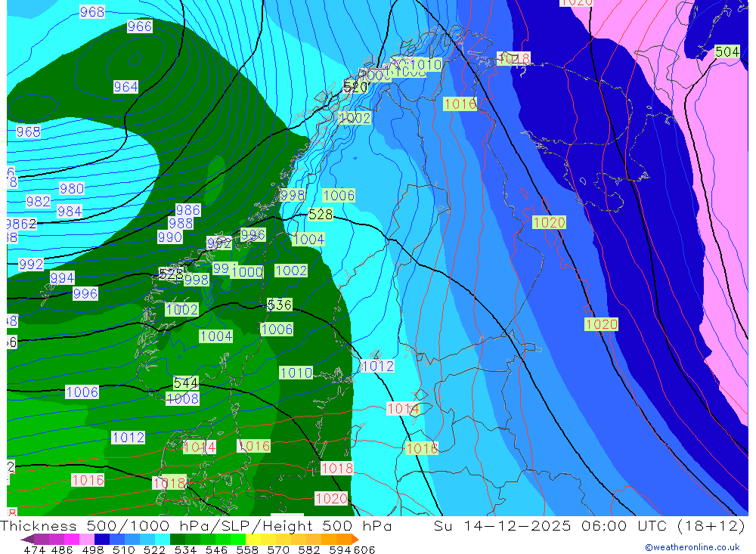Select the 504 height contour label
This screenshot has height=554, width=756.
coord(727,51)
